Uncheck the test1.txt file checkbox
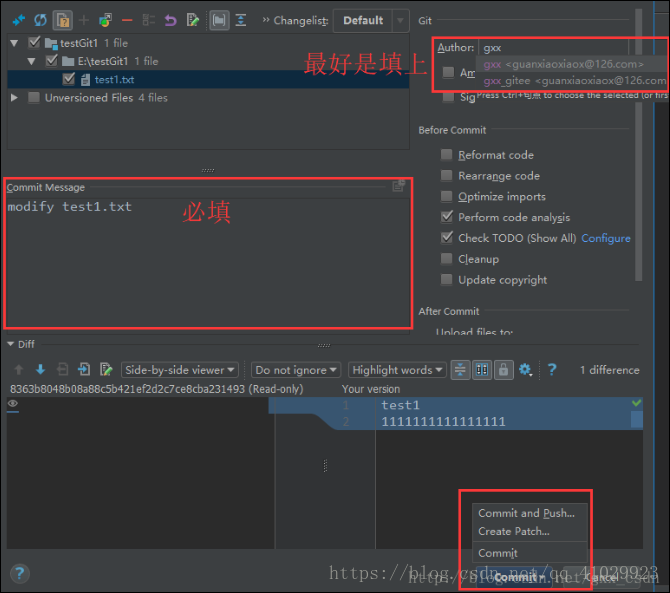 (x=69, y=79)
